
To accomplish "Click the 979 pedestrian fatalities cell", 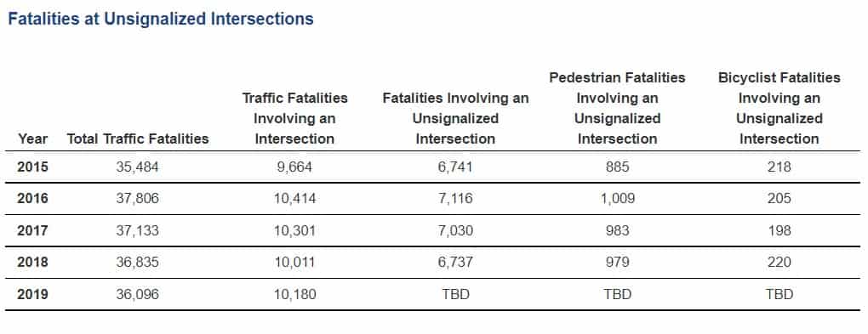I will [x=617, y=262].
